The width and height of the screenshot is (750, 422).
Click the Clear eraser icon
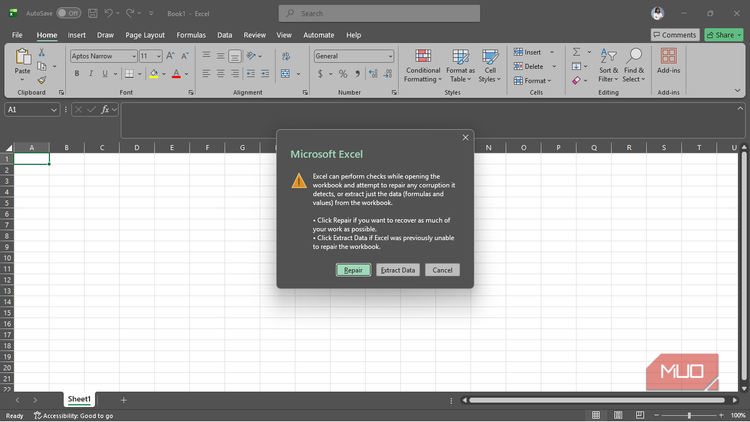(576, 80)
